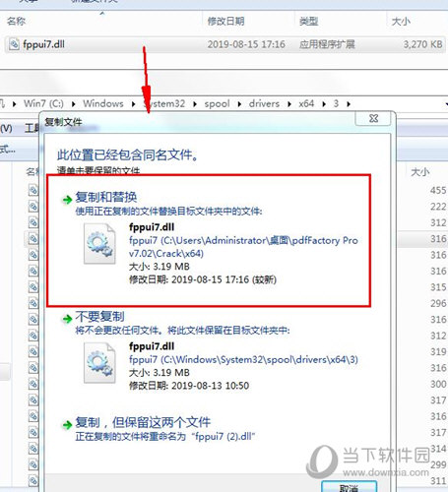Sort by 修改日期 column header
The width and height of the screenshot is (448, 492).
[225, 22]
